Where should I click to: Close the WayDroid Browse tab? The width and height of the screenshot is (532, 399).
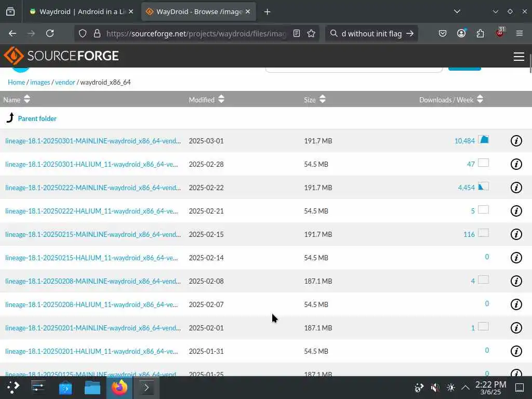(248, 12)
